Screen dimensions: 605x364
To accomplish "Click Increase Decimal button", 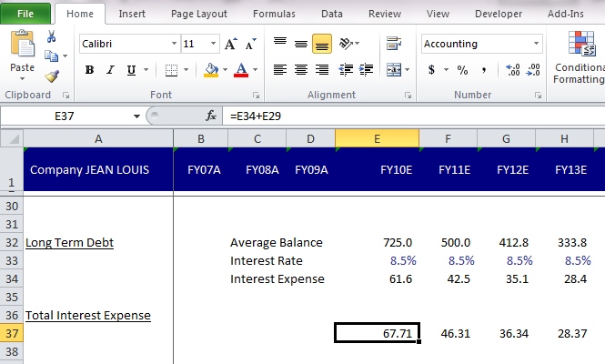I will coord(513,70).
